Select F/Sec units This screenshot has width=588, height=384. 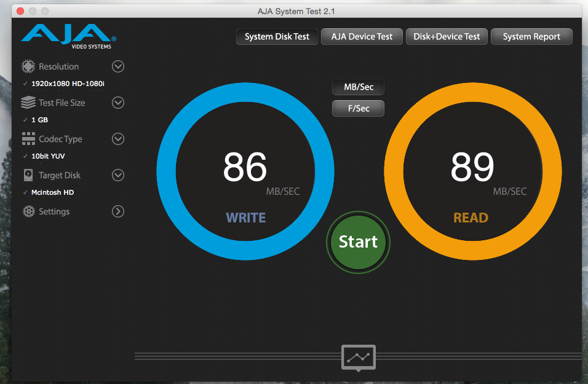pos(358,108)
